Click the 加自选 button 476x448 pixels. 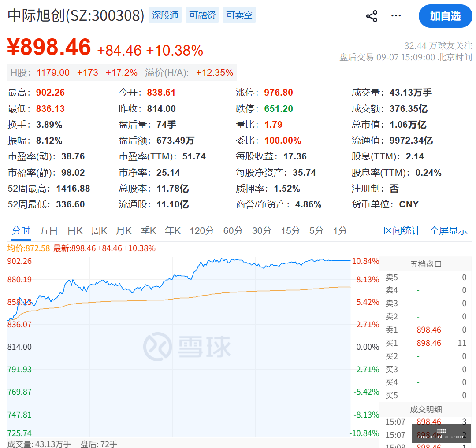tap(445, 16)
